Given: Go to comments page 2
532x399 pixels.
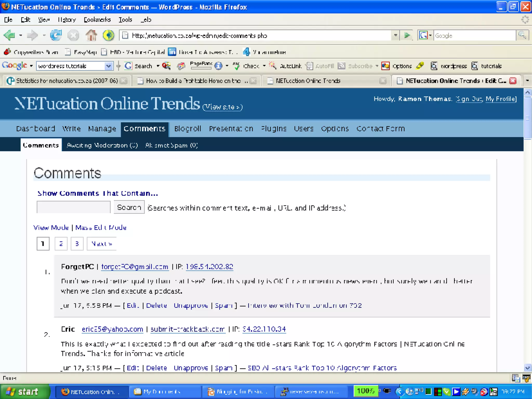Looking at the screenshot, I should (61, 244).
